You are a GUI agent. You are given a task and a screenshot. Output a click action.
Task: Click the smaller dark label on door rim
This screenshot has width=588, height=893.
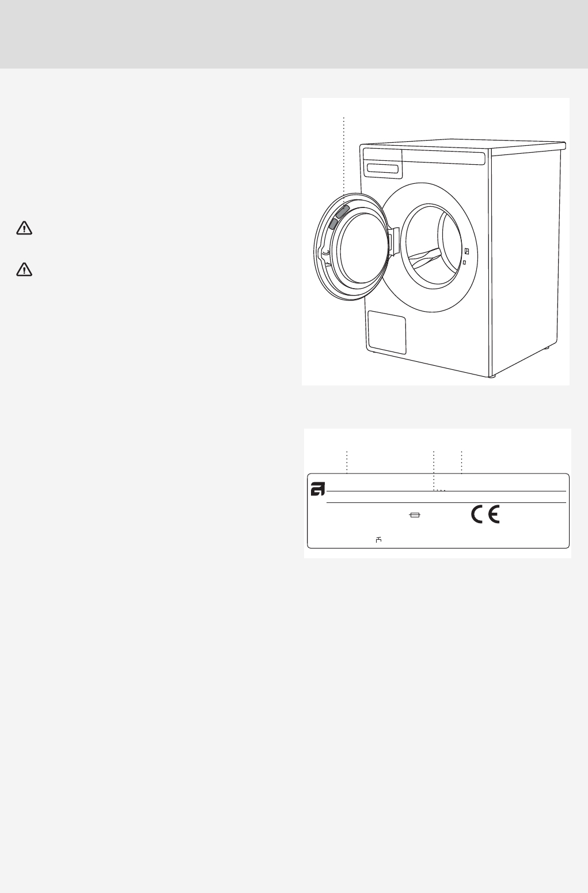(x=332, y=224)
